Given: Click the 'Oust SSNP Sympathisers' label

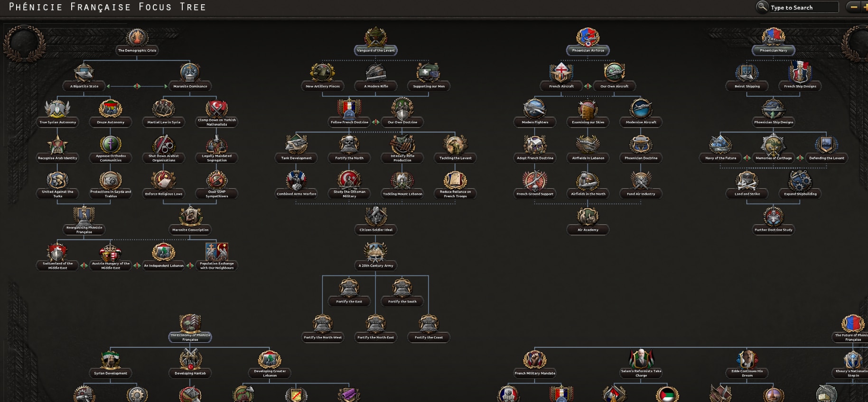Looking at the screenshot, I should tap(217, 194).
